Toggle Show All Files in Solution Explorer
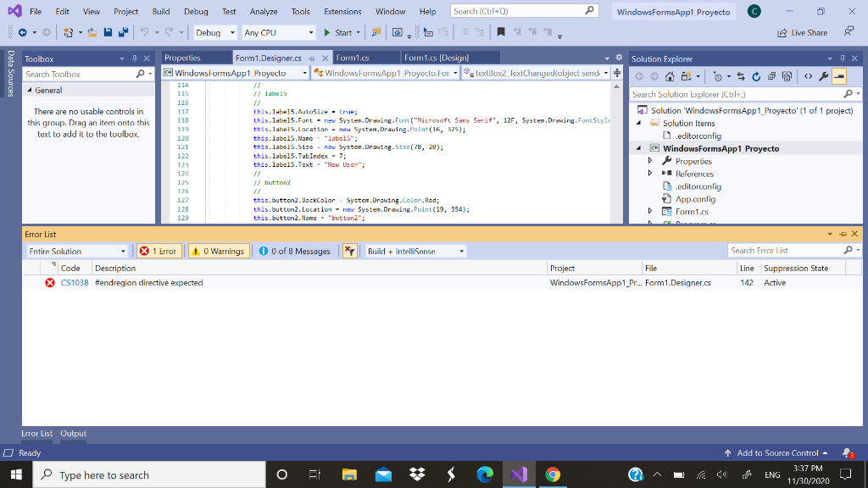Screen dimensions: 868x488 pyautogui.click(x=787, y=76)
